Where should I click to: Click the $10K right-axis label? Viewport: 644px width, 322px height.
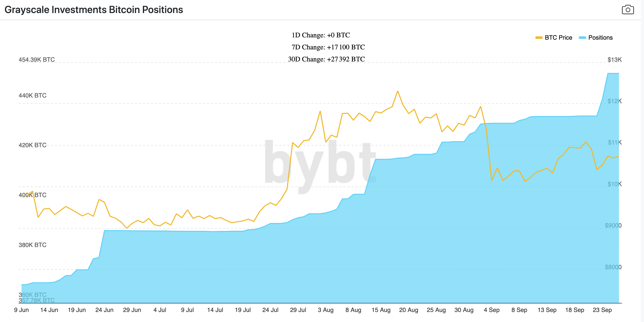pos(614,184)
